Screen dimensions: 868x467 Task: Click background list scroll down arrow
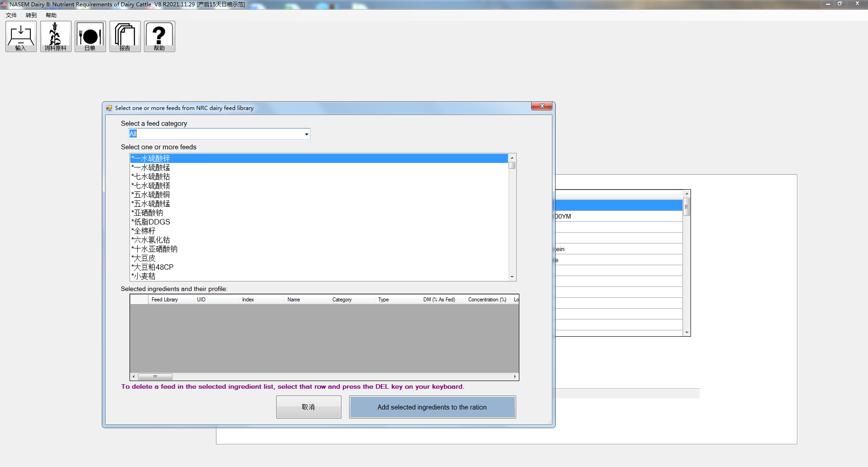point(686,332)
